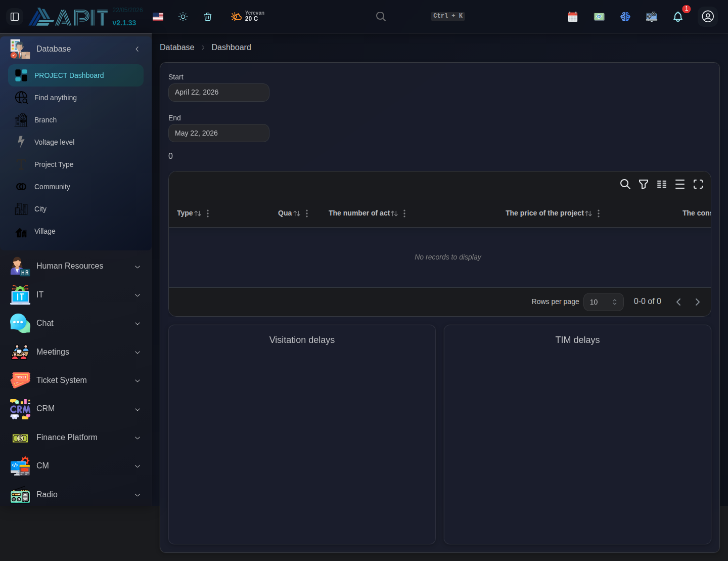
Task: Click table search magnifier icon
Action: coord(625,184)
